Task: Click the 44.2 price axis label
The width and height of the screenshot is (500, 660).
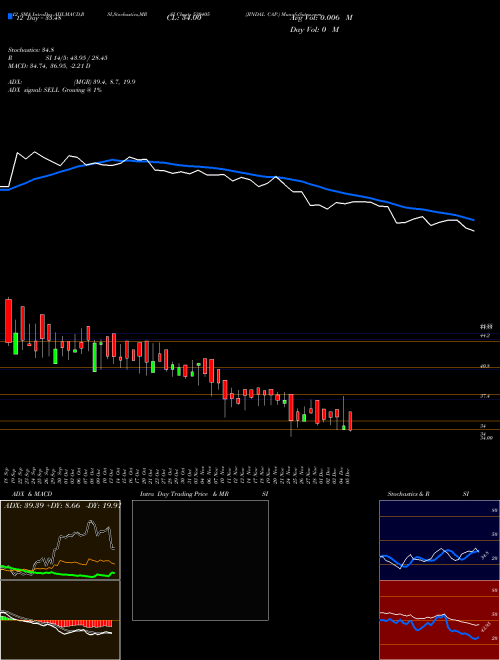Action: click(485, 336)
